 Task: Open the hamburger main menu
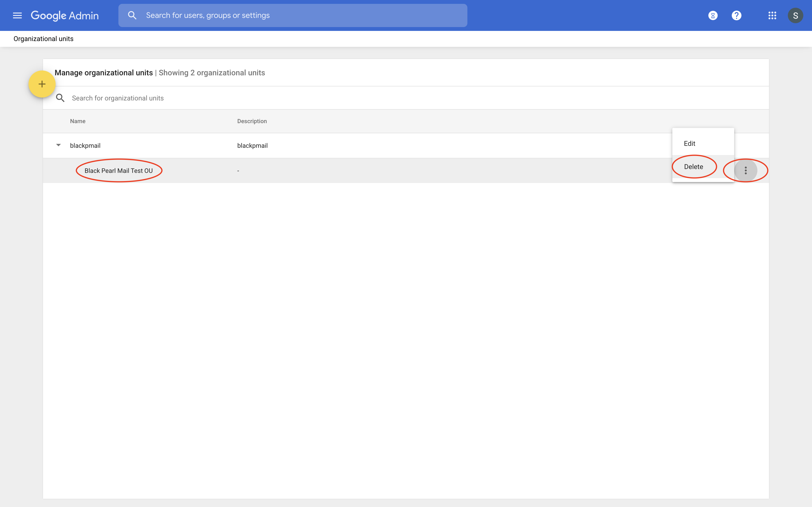[17, 15]
